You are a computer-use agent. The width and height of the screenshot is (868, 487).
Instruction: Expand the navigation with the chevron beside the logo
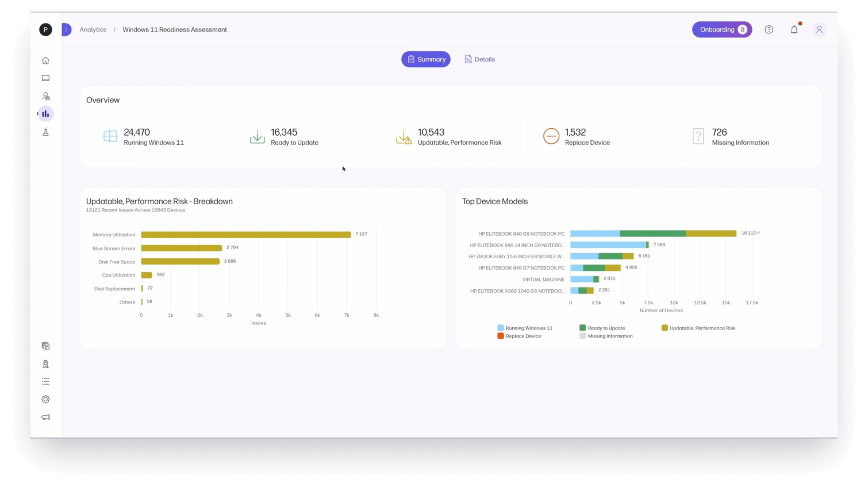click(66, 29)
